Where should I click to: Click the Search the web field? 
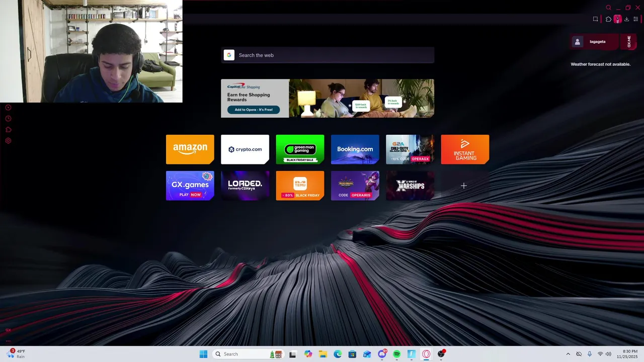click(x=328, y=55)
